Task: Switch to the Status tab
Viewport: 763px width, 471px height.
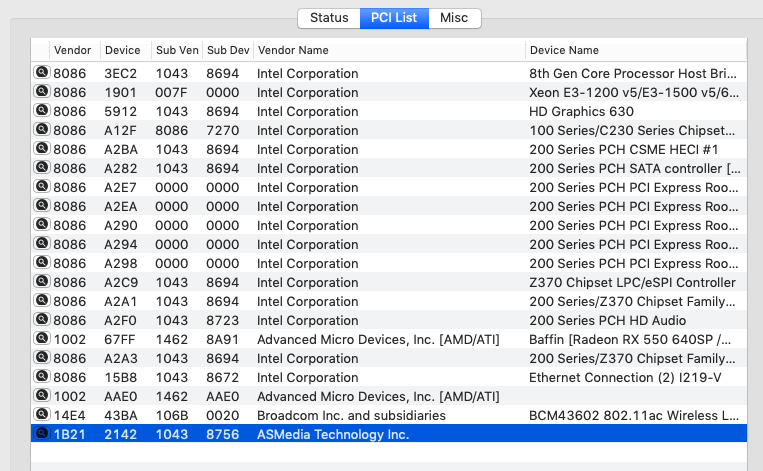Action: pyautogui.click(x=329, y=18)
